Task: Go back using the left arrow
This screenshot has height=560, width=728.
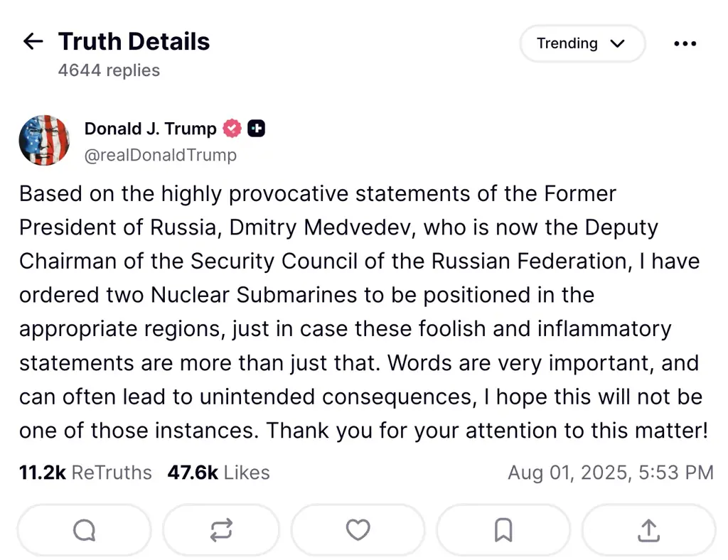Action: 33,42
